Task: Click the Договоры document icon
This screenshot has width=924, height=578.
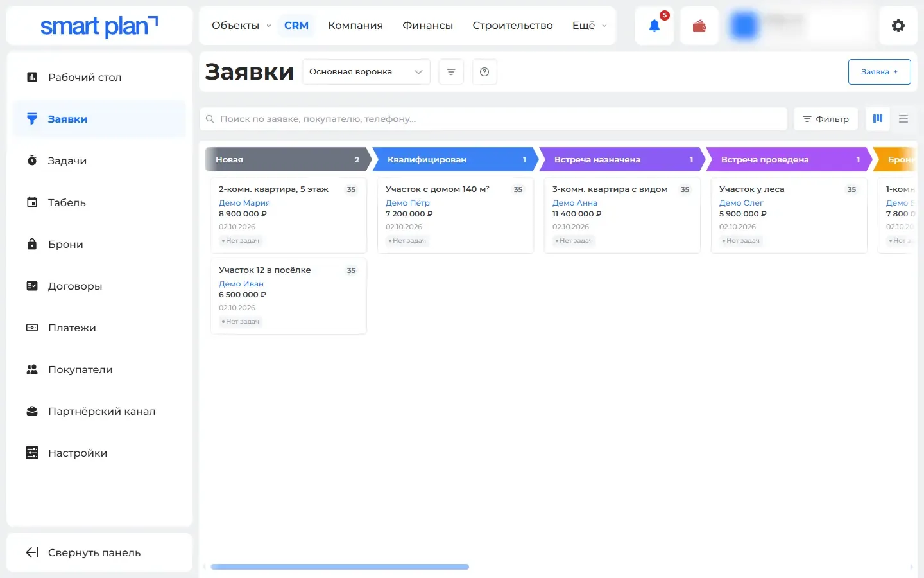Action: click(32, 286)
